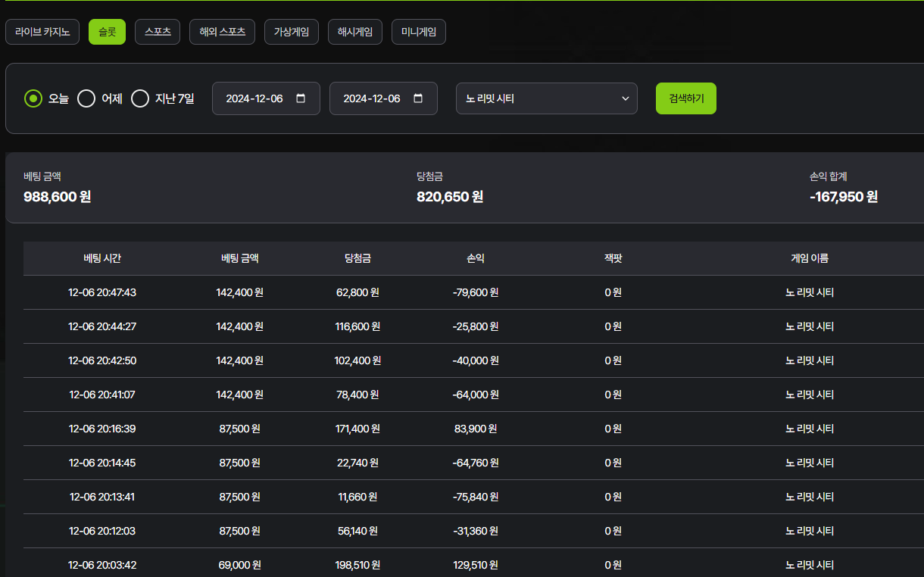Select the 지난 7일 radio button

pyautogui.click(x=140, y=98)
